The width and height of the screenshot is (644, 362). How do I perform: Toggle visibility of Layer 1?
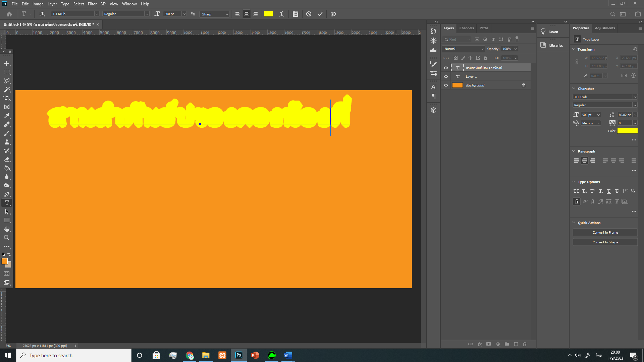(446, 76)
